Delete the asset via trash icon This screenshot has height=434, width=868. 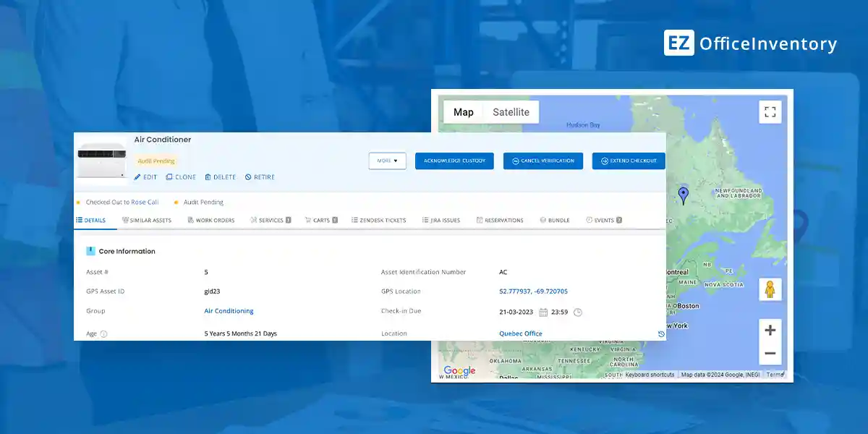(x=208, y=177)
